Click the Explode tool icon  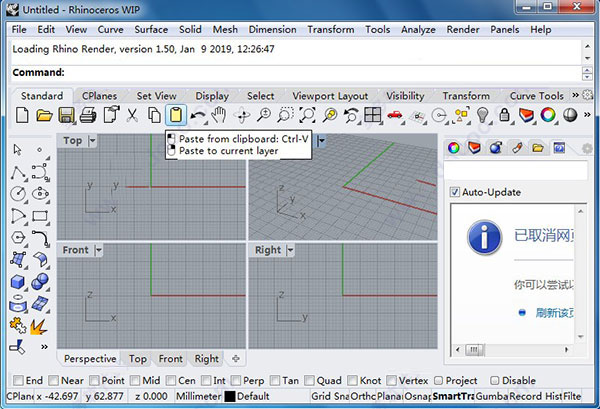point(38,326)
